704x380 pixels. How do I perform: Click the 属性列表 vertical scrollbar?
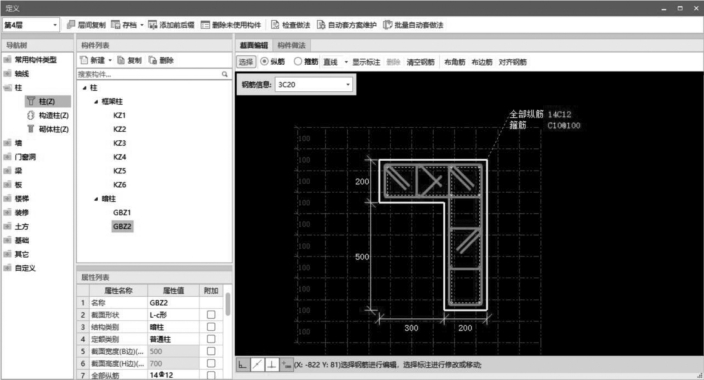click(x=228, y=304)
